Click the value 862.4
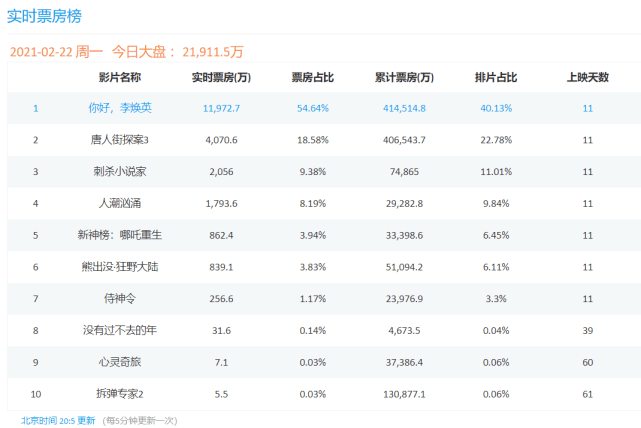This screenshot has height=428, width=641. [221, 236]
